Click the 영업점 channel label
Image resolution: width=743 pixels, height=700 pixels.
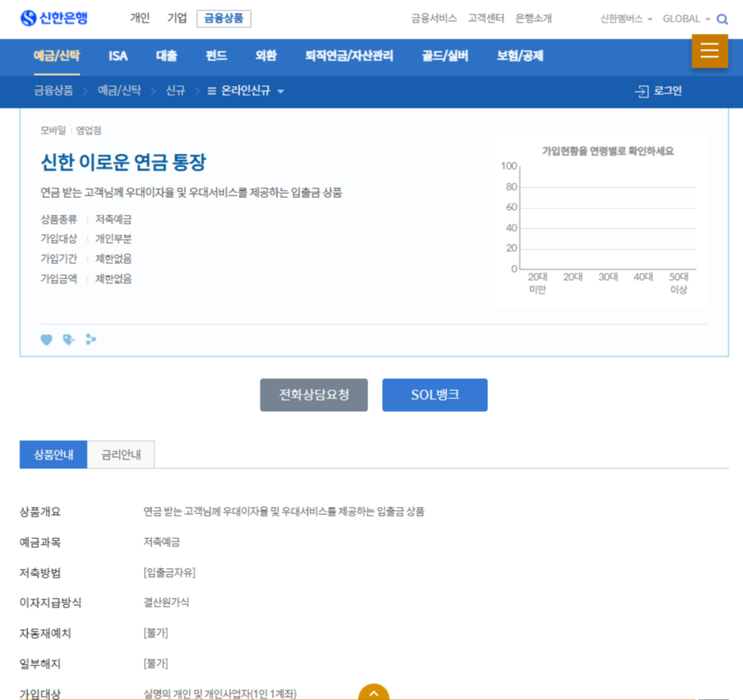pyautogui.click(x=88, y=130)
